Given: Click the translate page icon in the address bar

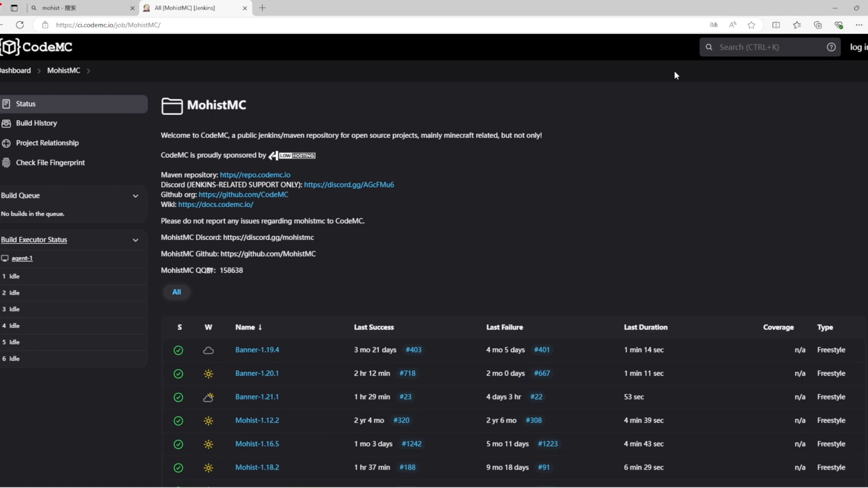Looking at the screenshot, I should (x=714, y=25).
